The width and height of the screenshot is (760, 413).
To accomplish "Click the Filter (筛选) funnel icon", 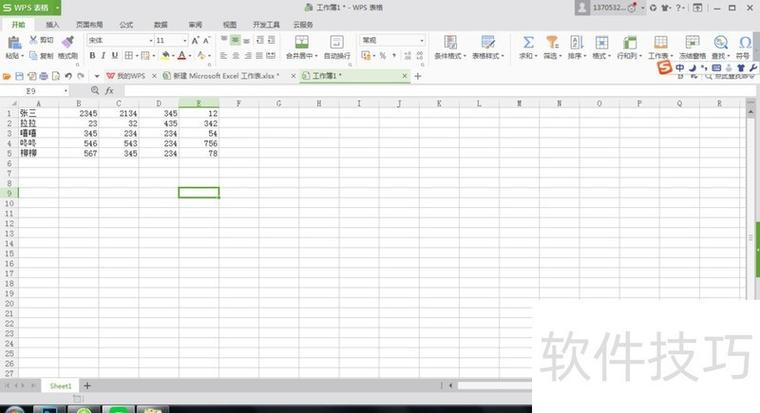I will (552, 42).
